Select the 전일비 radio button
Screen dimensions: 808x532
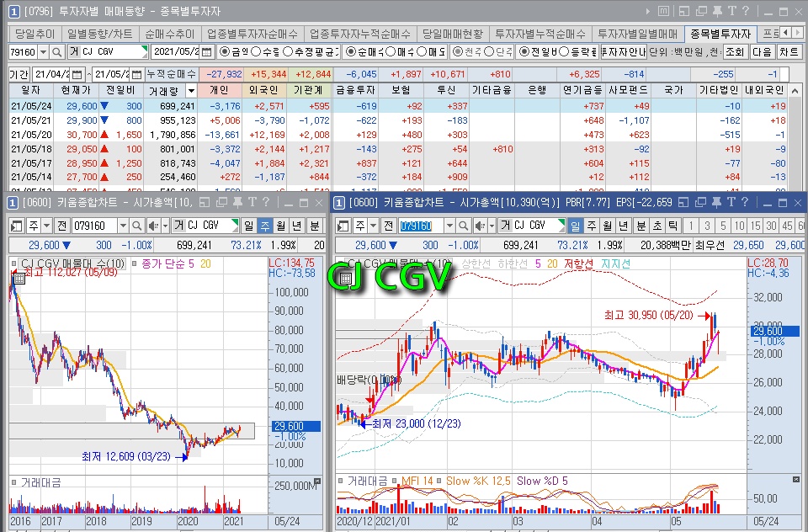pos(524,52)
